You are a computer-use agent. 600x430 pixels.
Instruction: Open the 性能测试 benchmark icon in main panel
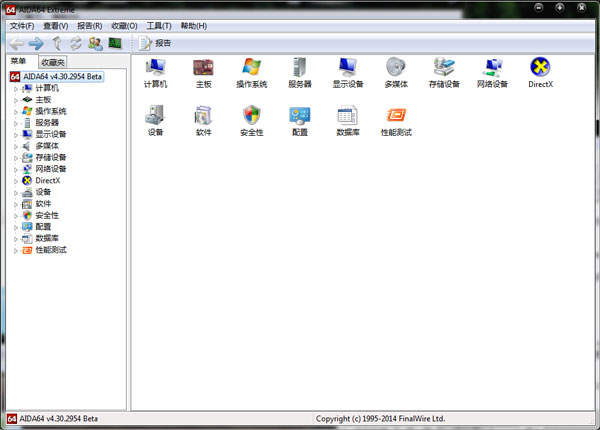396,116
